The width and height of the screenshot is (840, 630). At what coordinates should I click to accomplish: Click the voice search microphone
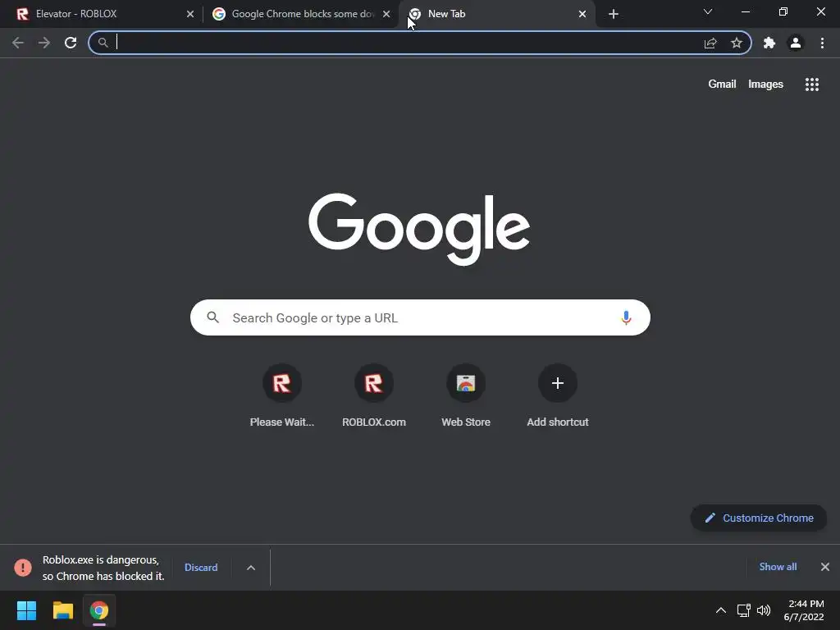coord(626,317)
